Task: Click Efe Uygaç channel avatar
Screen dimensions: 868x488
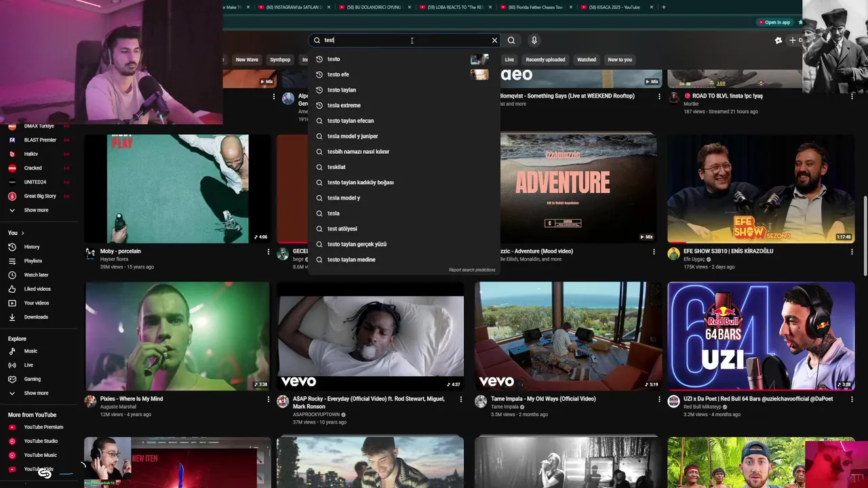Action: pos(673,253)
